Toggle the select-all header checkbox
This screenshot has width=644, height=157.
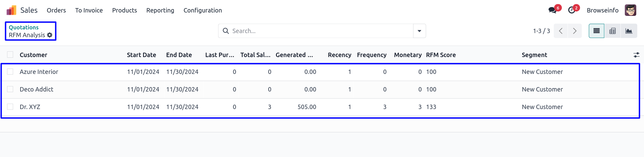[10, 55]
